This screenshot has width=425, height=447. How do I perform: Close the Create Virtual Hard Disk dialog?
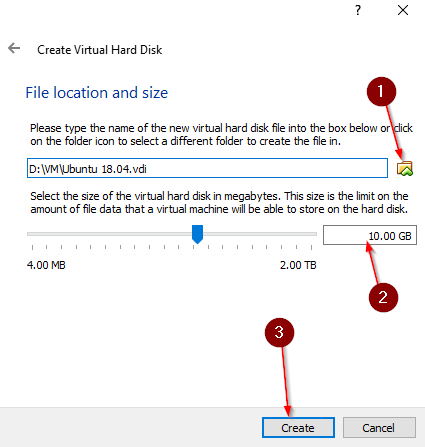403,10
